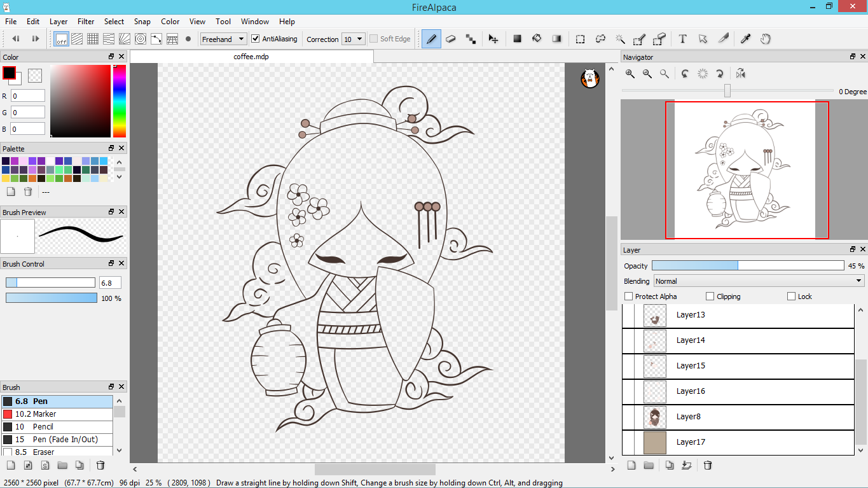The width and height of the screenshot is (868, 488).
Task: Check the layer Lock checkbox
Action: click(792, 296)
